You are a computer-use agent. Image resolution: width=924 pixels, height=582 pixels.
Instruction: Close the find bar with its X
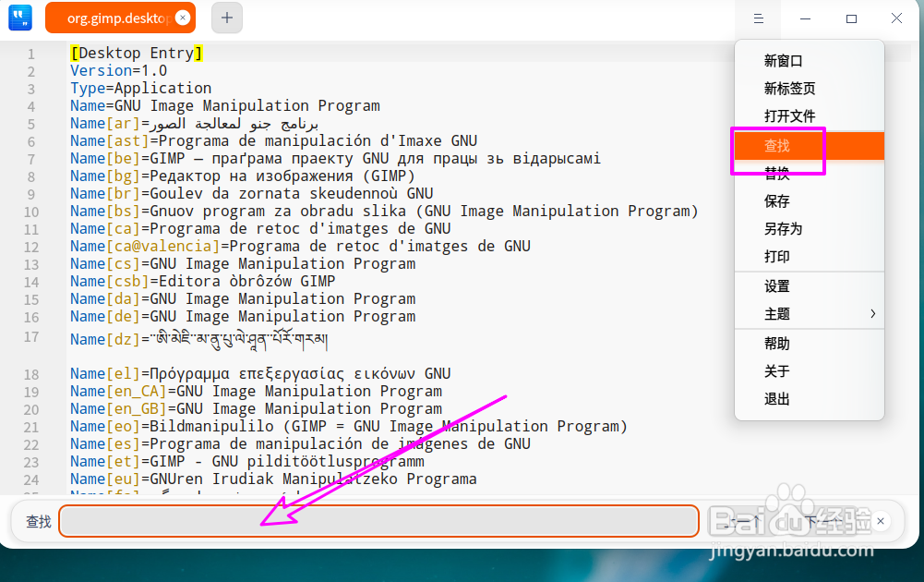881,521
